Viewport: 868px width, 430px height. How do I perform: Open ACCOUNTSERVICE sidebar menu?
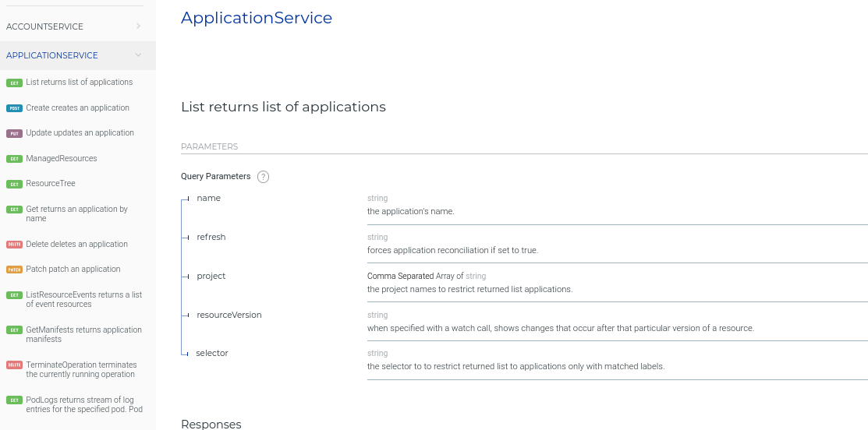(x=45, y=26)
